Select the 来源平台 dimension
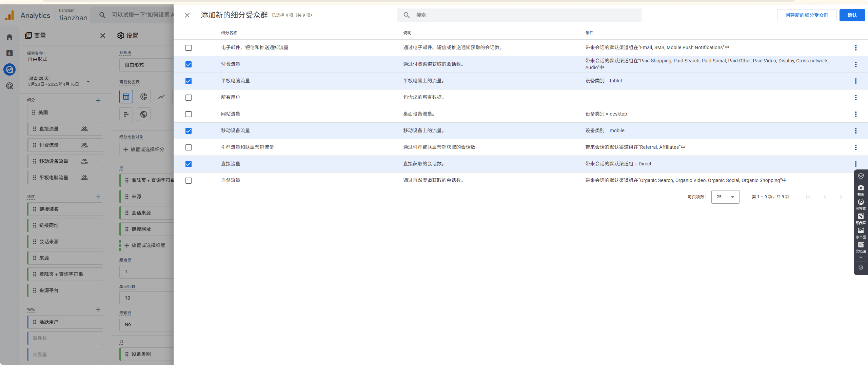This screenshot has height=365, width=868. (65, 290)
